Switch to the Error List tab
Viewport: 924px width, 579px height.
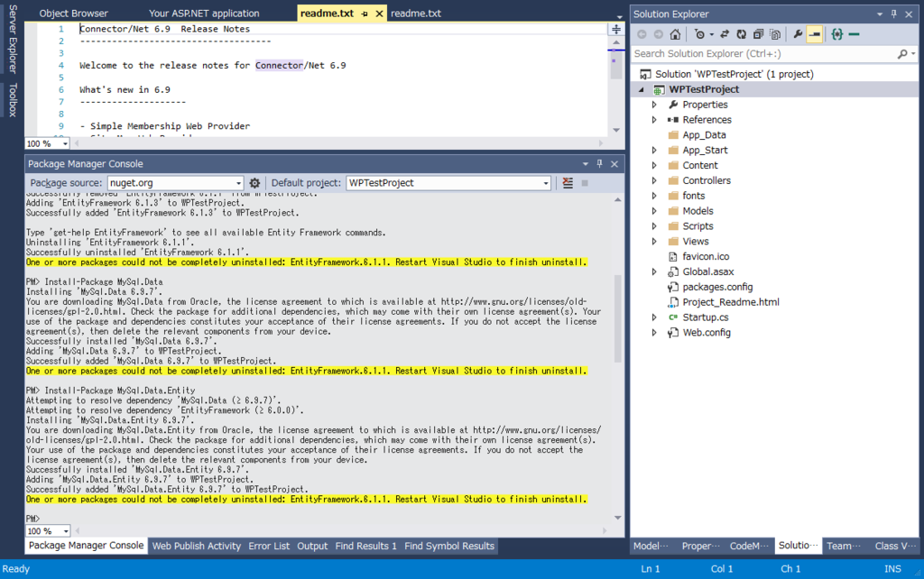(269, 546)
